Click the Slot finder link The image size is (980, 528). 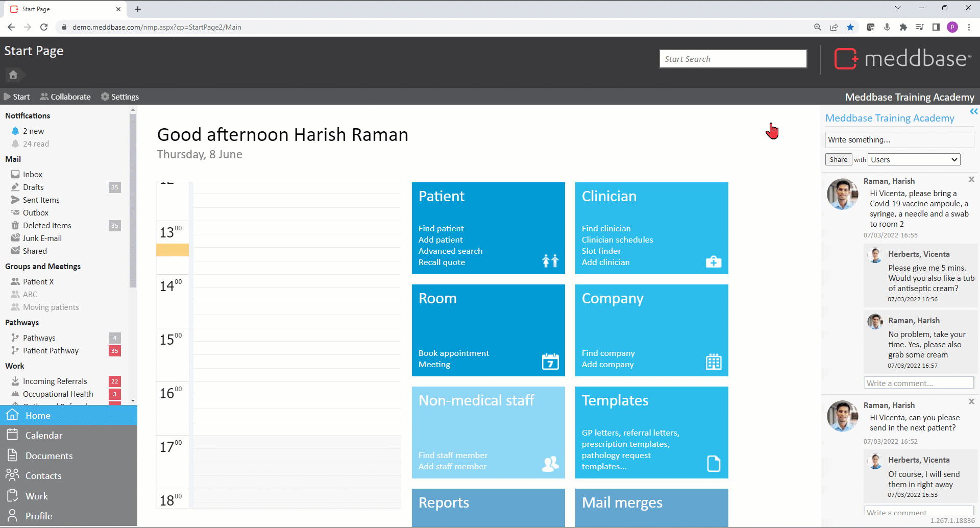(x=601, y=251)
